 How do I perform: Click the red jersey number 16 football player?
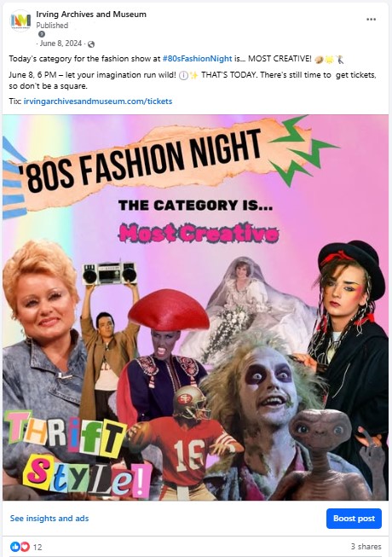187,444
